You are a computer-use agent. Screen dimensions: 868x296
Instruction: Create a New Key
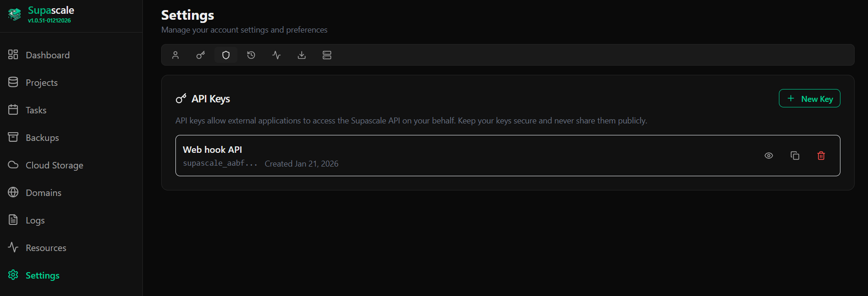click(x=809, y=99)
